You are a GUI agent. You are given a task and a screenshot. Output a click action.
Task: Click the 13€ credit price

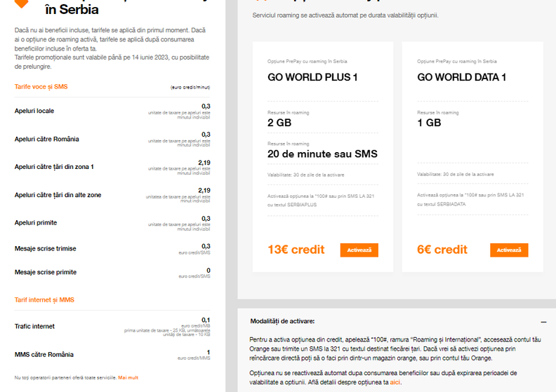pyautogui.click(x=296, y=250)
